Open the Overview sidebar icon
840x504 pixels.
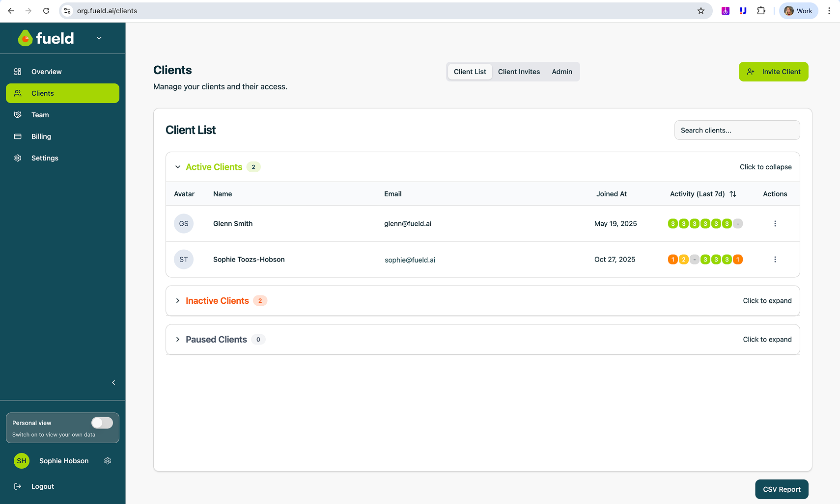[18, 72]
